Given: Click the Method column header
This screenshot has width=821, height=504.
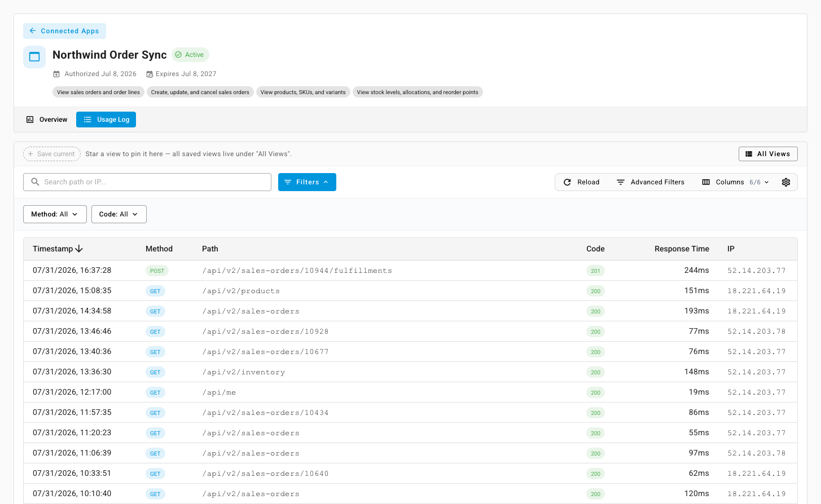Looking at the screenshot, I should pyautogui.click(x=159, y=249).
